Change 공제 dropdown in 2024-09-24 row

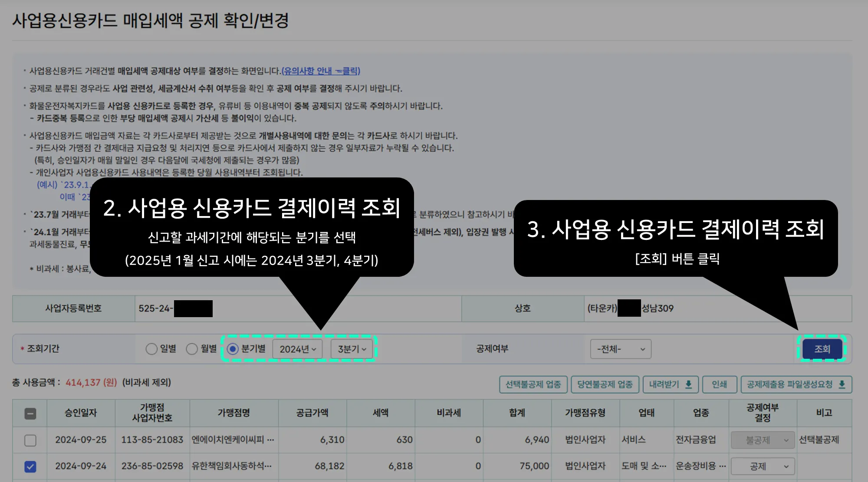coord(763,466)
